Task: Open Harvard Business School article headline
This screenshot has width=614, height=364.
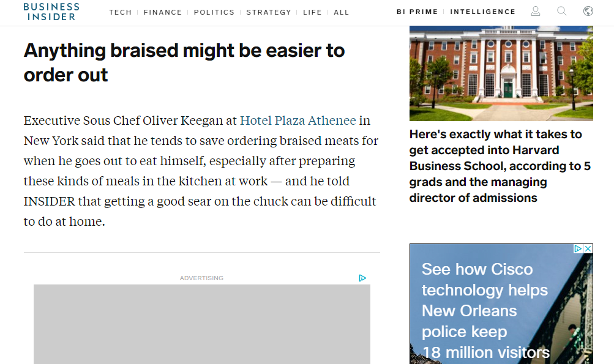Action: tap(500, 166)
